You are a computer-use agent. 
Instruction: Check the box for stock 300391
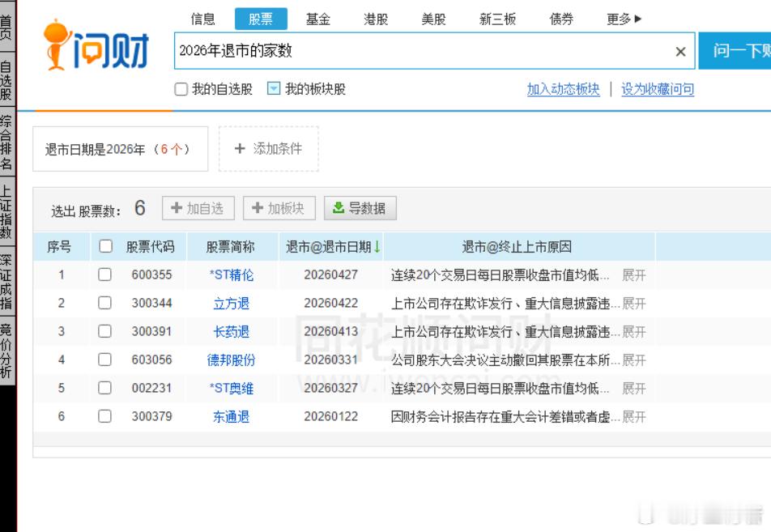tap(104, 331)
